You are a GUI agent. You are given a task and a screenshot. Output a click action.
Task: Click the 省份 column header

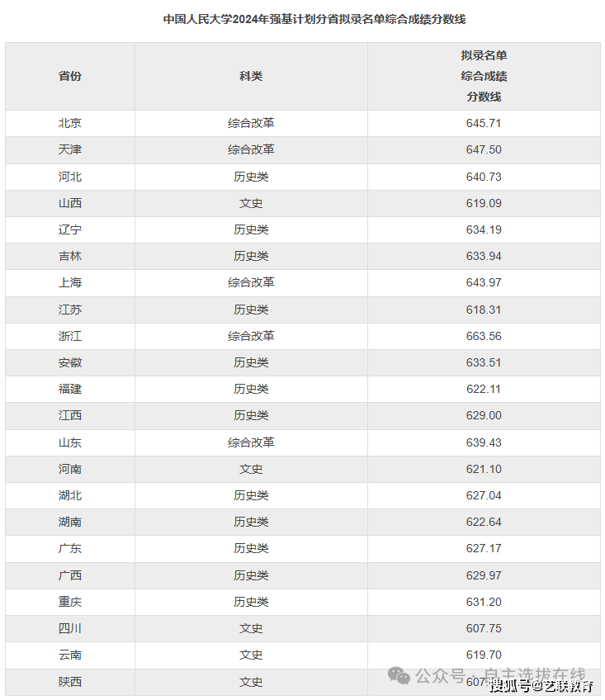[70, 76]
